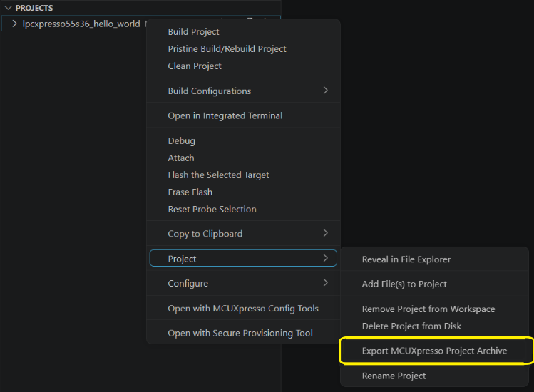This screenshot has height=392, width=534.
Task: Select Pristine Build/Rebuild Project
Action: click(x=243, y=48)
